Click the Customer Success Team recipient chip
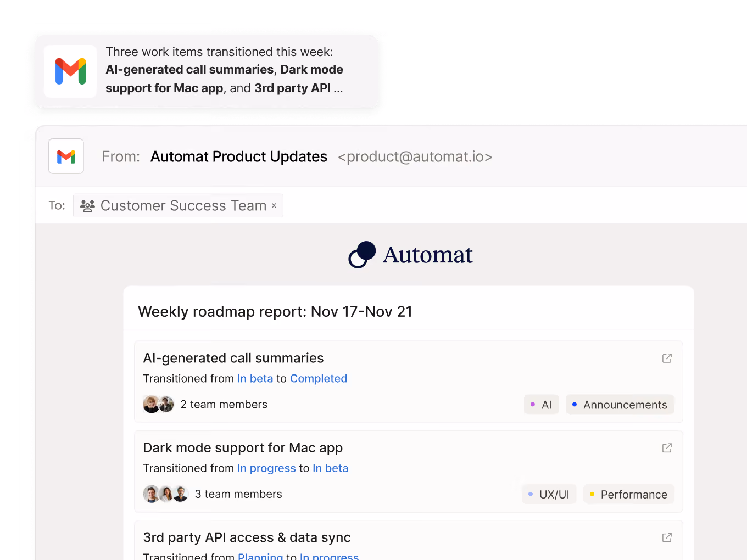 pos(178,206)
